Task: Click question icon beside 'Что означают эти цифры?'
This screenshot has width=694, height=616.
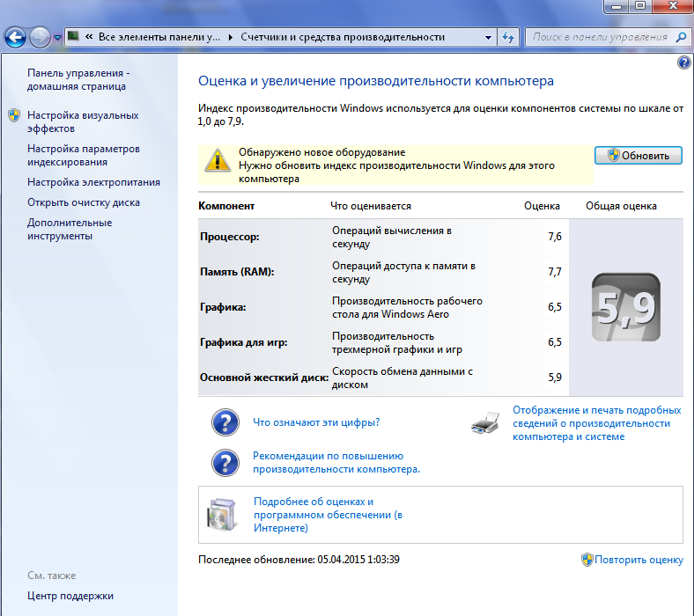Action: [225, 422]
